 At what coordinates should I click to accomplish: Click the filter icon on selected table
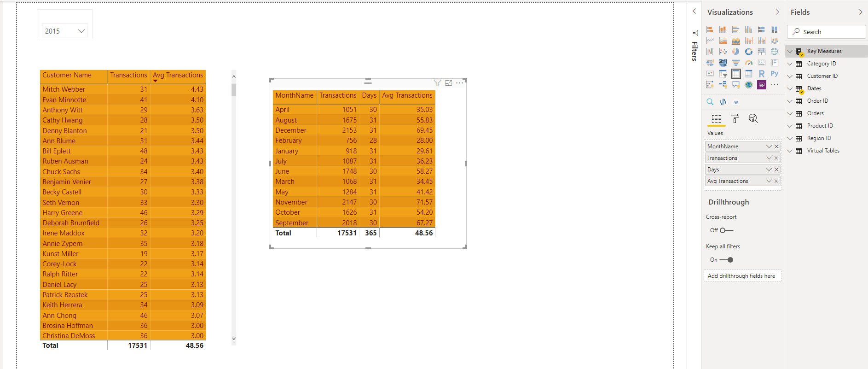(x=437, y=83)
